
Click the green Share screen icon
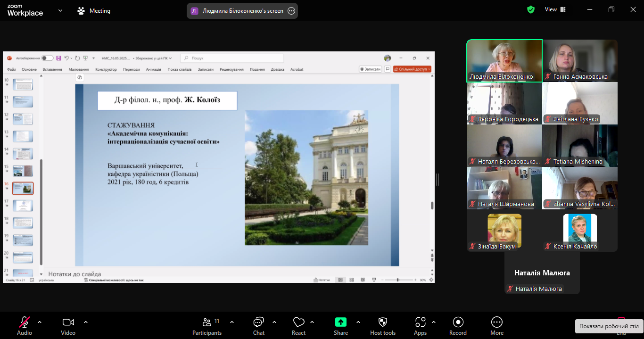point(340,322)
